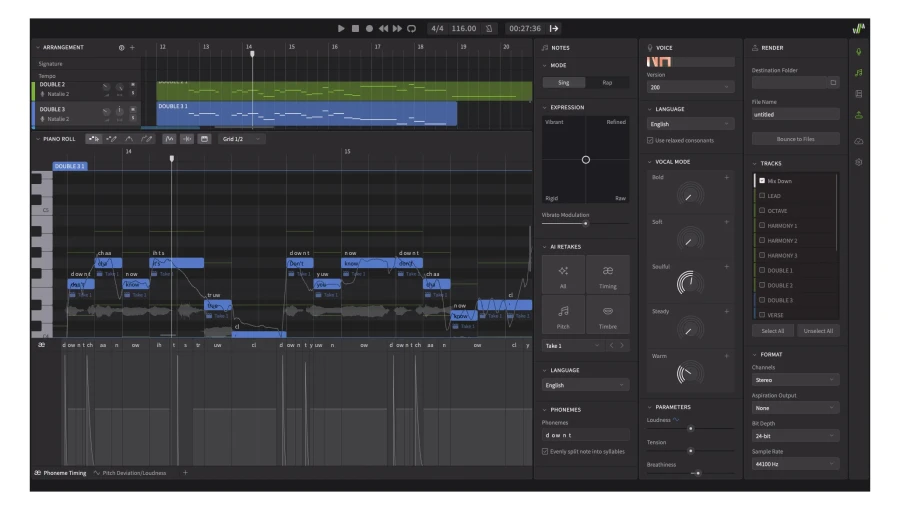Click the Record button in transport
This screenshot has width=900, height=510.
pos(369,28)
